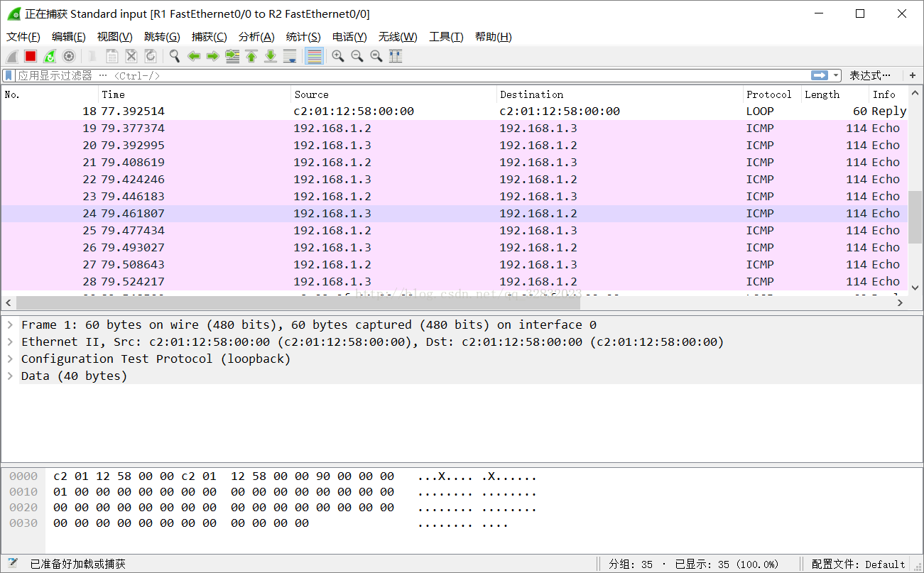Viewport: 924px width, 573px height.
Task: Expand the Ethernet II detail node
Action: (x=11, y=342)
